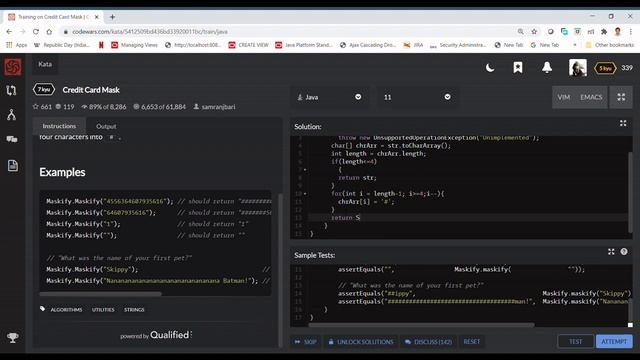Click into the 'return S' code line

468,218
